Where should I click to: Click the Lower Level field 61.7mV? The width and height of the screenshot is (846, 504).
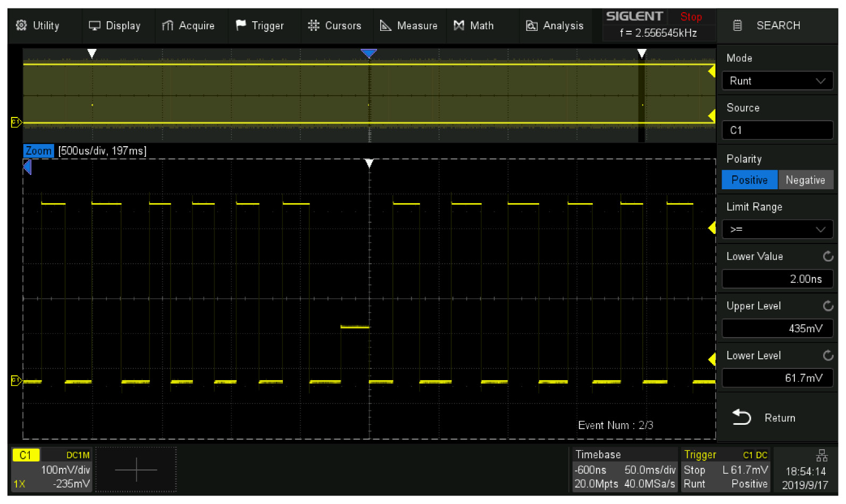[x=777, y=377]
